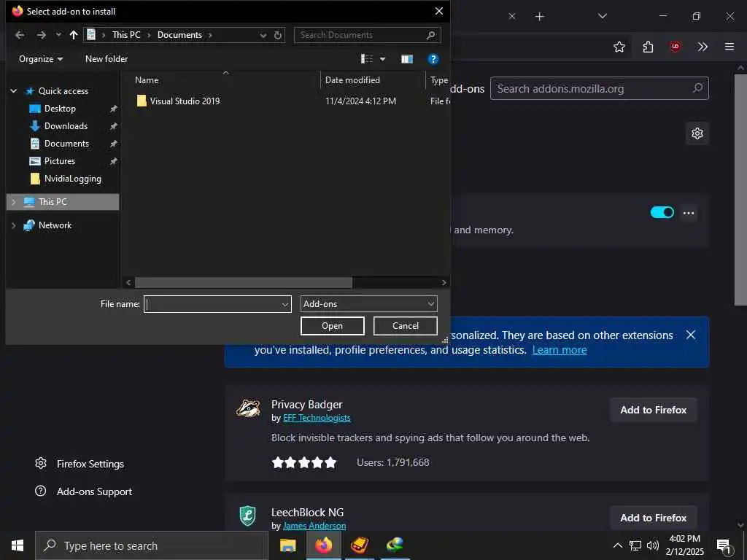747x560 pixels.
Task: Open the File name history dropdown
Action: click(285, 304)
